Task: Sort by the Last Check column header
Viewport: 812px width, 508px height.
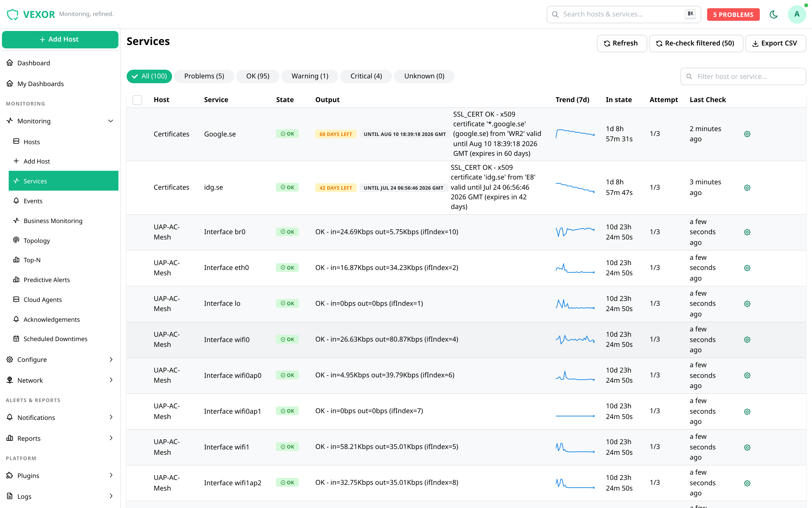Action: [x=708, y=100]
